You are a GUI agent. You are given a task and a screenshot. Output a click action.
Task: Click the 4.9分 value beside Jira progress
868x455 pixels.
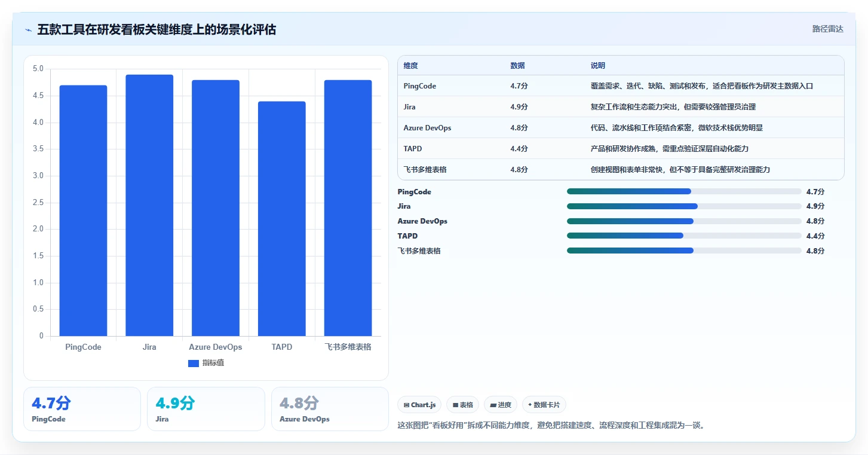[815, 206]
